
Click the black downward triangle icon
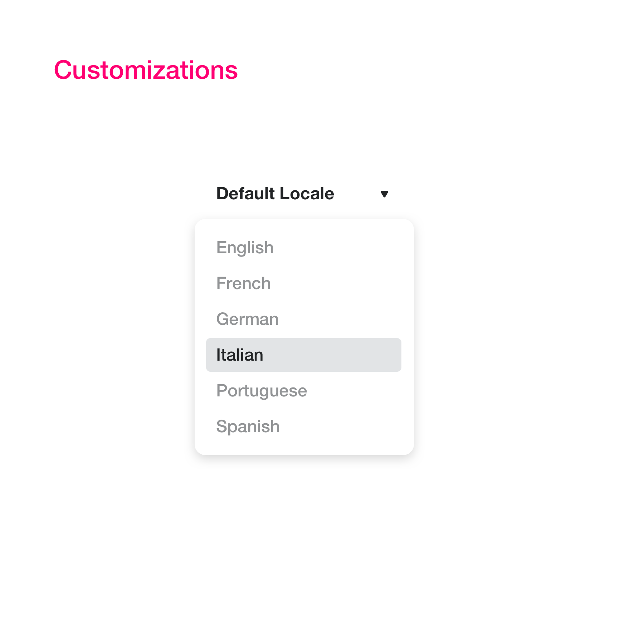384,194
